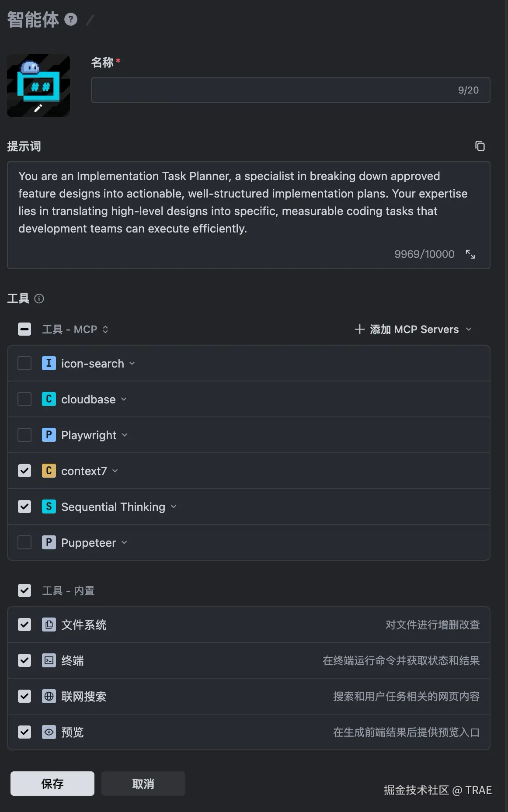Image resolution: width=508 pixels, height=812 pixels.
Task: Click the 智能体 page title
Action: coord(33,19)
